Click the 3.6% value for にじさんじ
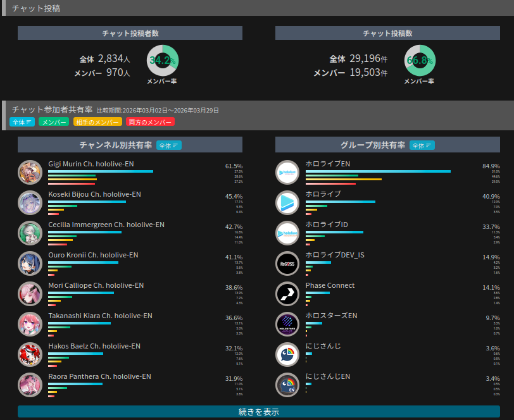Image resolution: width=514 pixels, height=420 pixels. point(492,349)
